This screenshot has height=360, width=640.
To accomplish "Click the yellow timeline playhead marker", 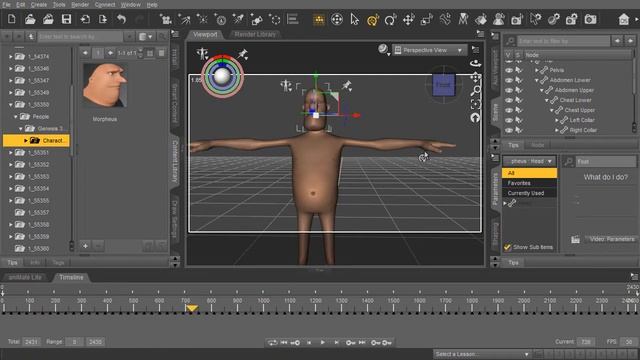I will point(191,309).
